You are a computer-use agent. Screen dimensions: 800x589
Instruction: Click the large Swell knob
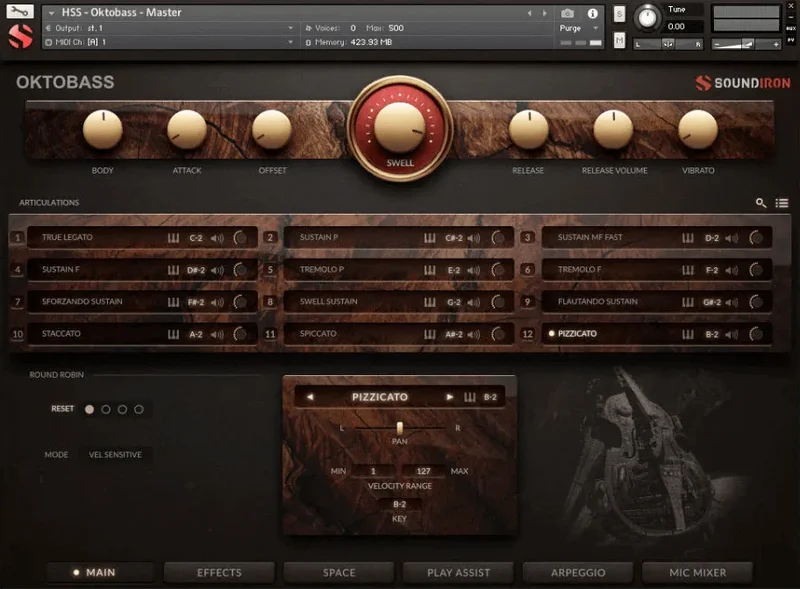coord(399,127)
